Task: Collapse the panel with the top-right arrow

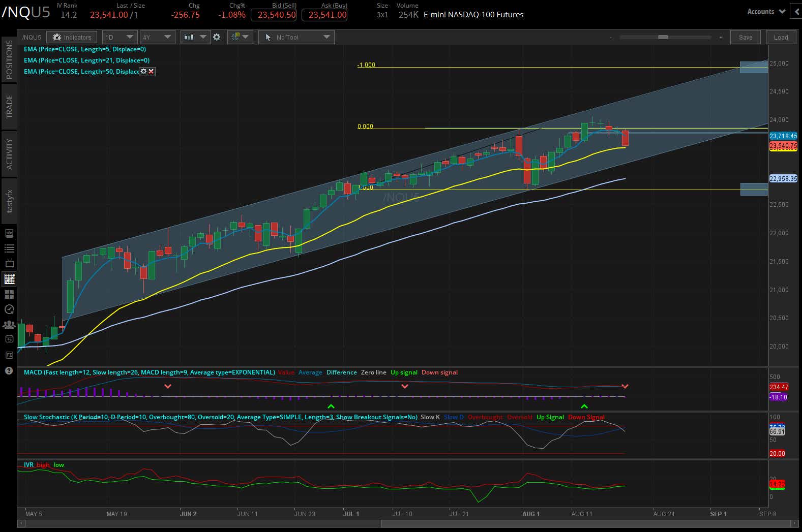Action: pyautogui.click(x=796, y=12)
